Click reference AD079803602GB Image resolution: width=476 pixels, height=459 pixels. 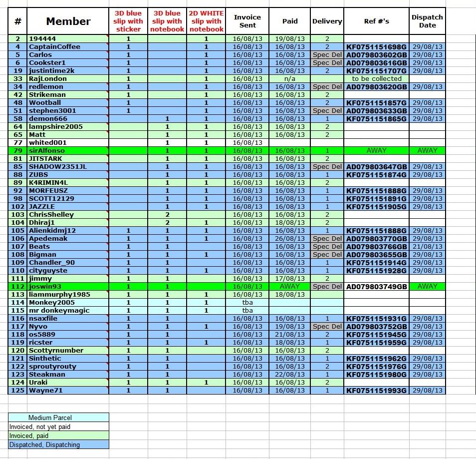(376, 55)
